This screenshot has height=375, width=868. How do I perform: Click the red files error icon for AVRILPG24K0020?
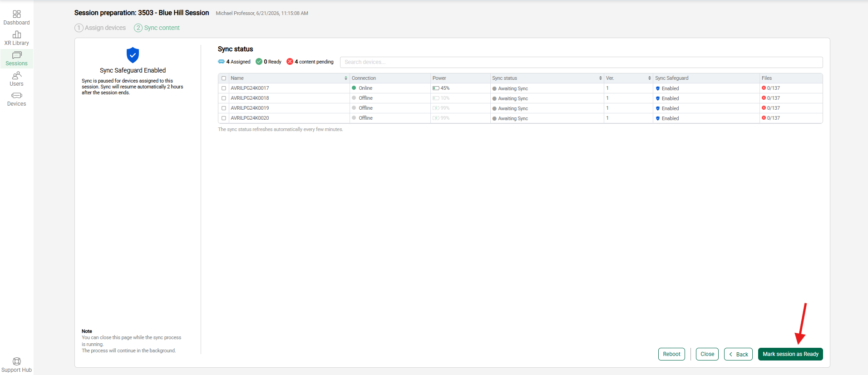point(764,118)
